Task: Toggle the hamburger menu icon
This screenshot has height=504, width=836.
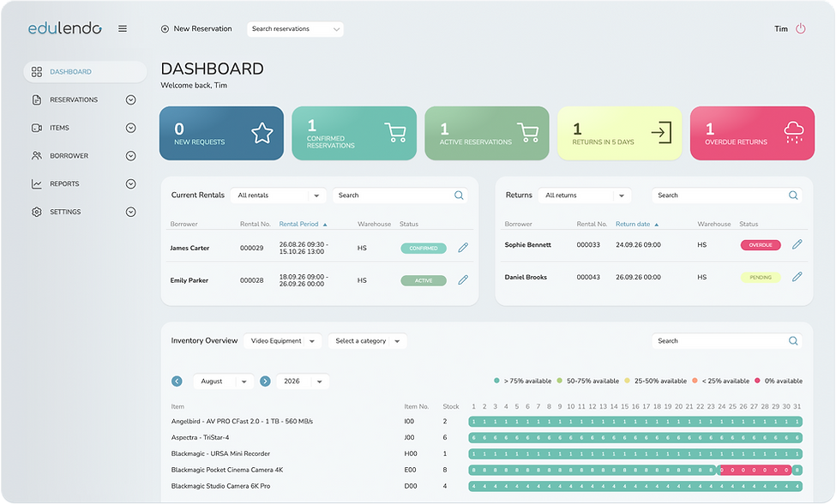Action: [123, 29]
